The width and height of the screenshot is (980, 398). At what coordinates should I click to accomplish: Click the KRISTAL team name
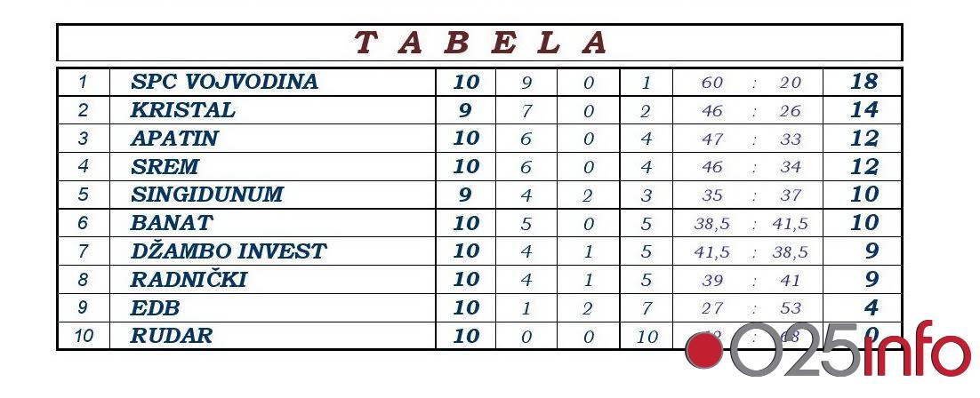[182, 110]
